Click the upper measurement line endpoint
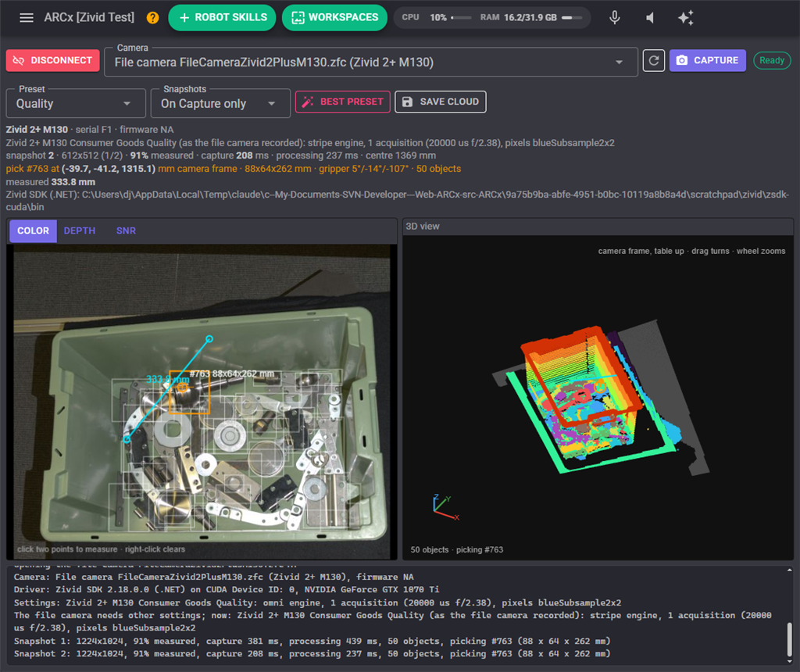Screen dimensions: 800x672 click(x=209, y=339)
